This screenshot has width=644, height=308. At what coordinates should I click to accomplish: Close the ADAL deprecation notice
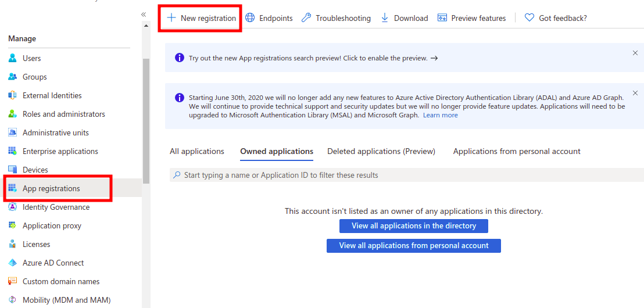point(635,93)
